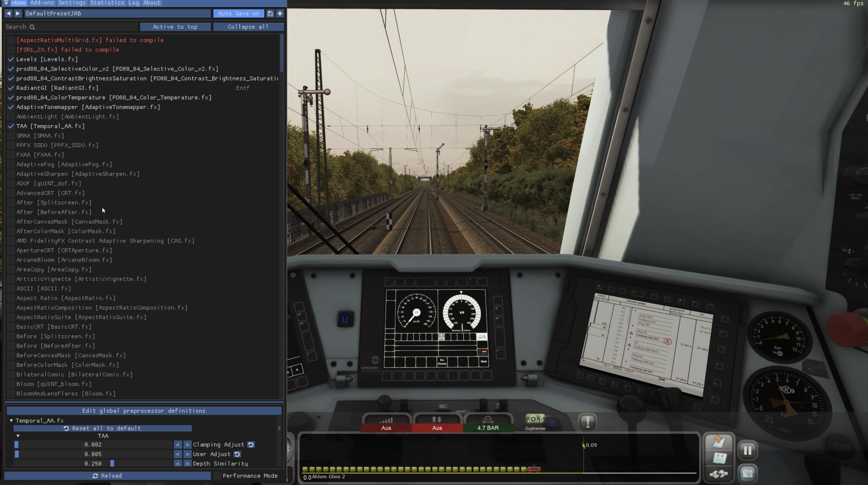This screenshot has height=485, width=868.
Task: Increase Depth Similarity with right arrow
Action: tap(187, 464)
